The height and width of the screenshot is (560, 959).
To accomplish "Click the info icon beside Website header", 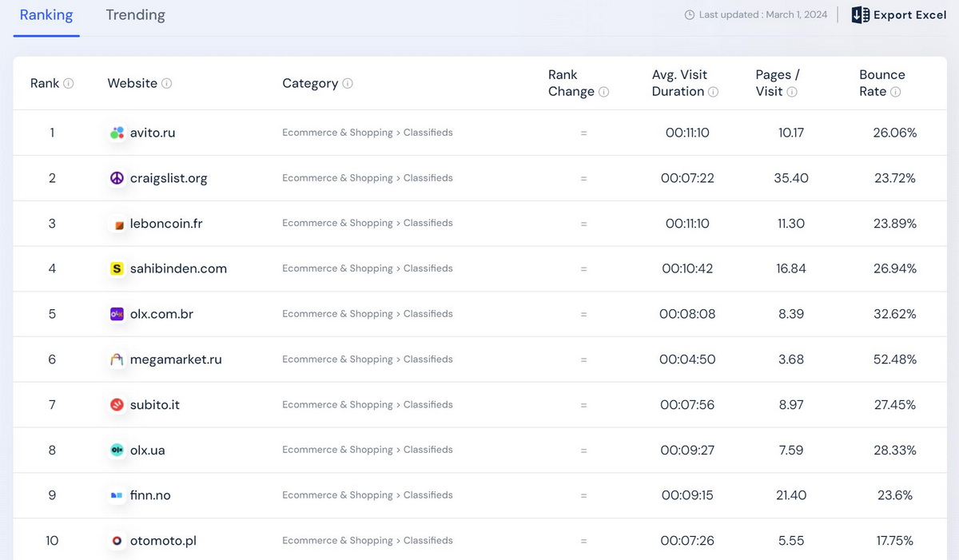I will click(x=166, y=83).
